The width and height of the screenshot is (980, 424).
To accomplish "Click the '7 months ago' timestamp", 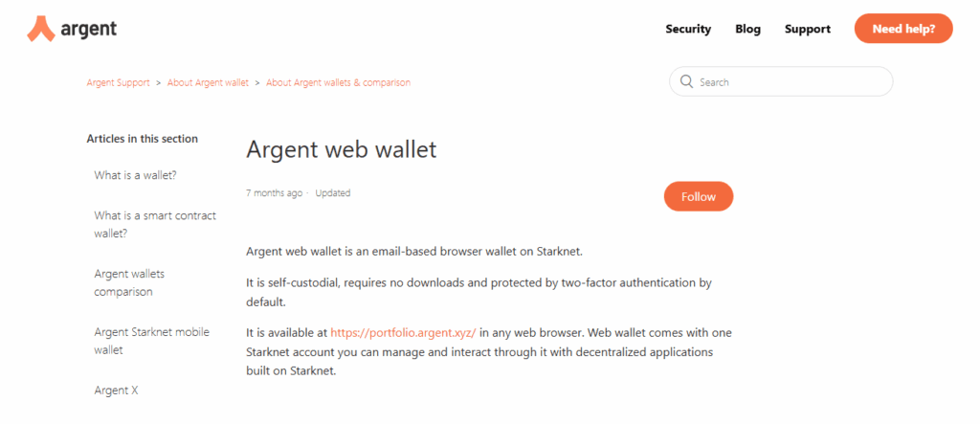I will coord(274,193).
